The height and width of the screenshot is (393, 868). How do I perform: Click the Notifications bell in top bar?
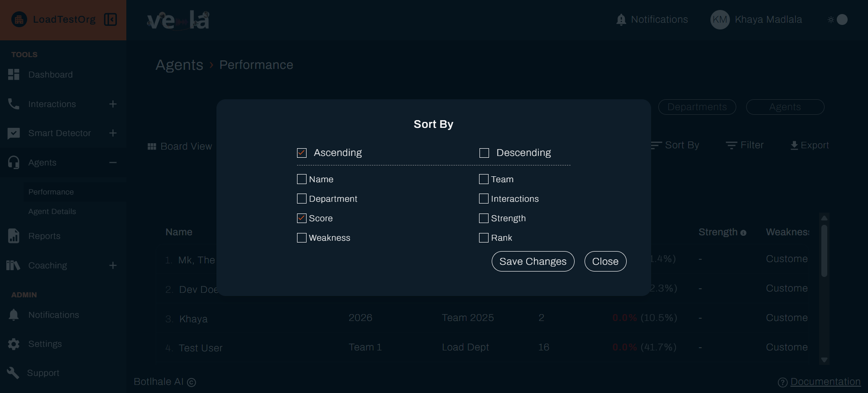click(621, 20)
